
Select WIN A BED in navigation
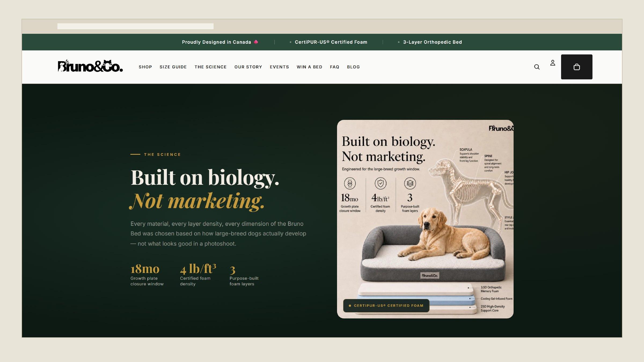pos(309,67)
